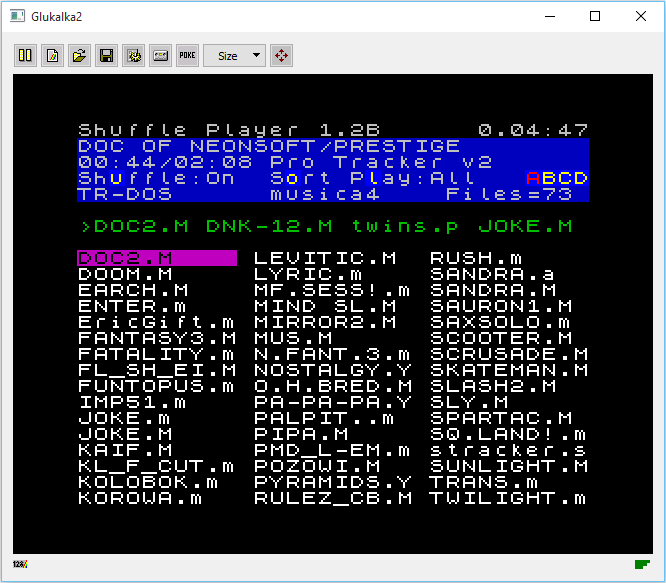Select TWILIGHT.m in the file list
Image resolution: width=666 pixels, height=583 pixels.
point(509,499)
